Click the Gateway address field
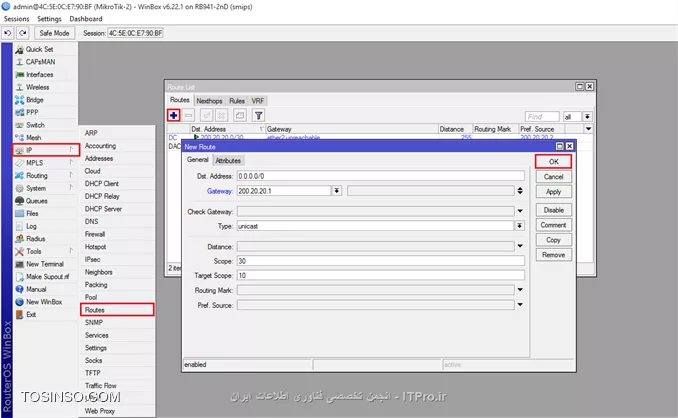This screenshot has height=418, width=678. [x=284, y=191]
